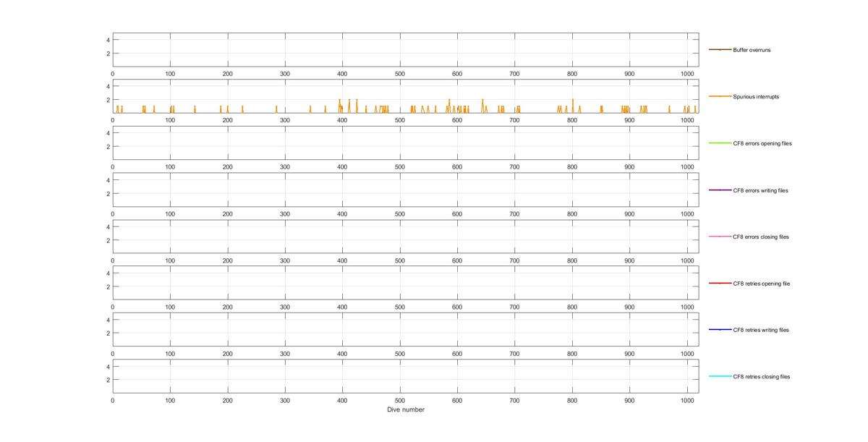Click the 900 tick label below CF8 errors closing files plot

click(630, 260)
